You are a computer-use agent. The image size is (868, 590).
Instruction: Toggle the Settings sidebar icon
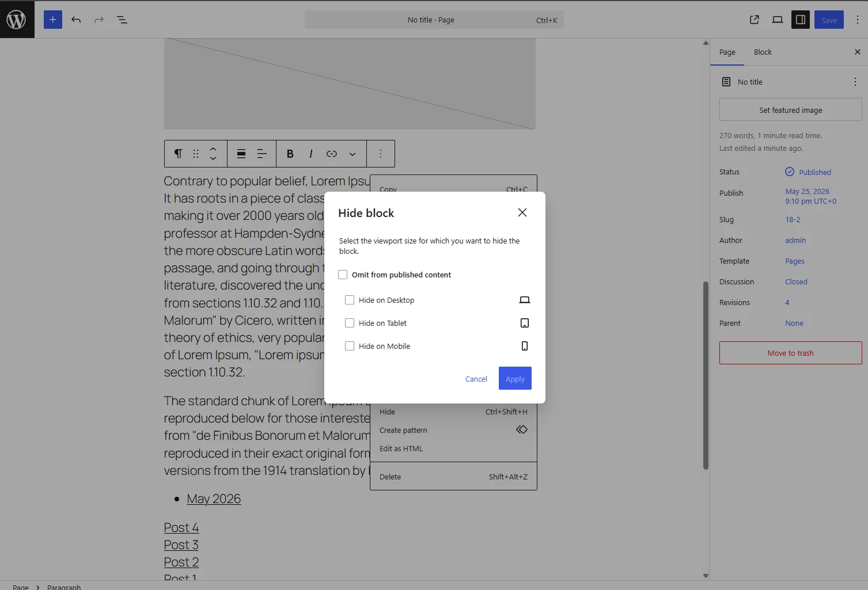click(801, 20)
